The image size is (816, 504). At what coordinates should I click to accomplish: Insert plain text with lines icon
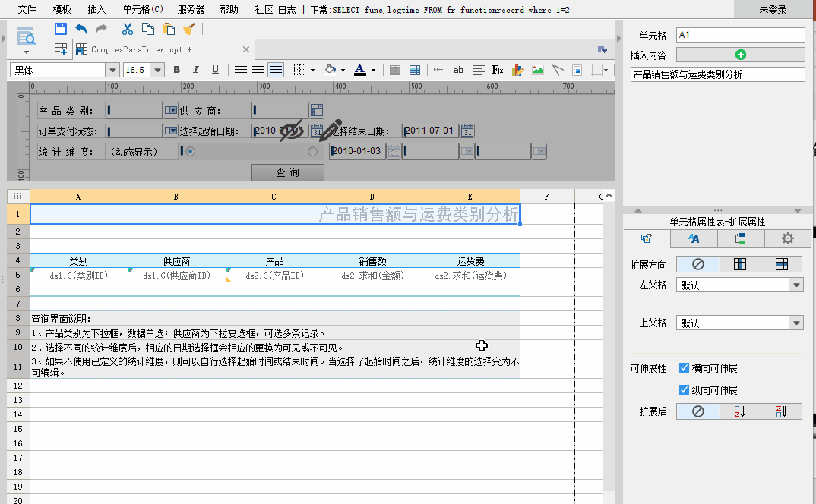click(x=478, y=70)
